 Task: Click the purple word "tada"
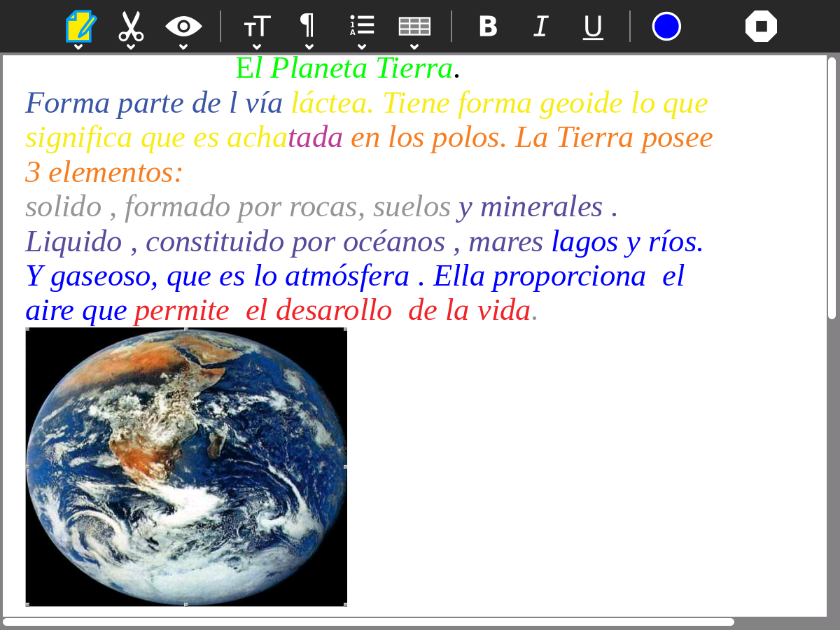[315, 138]
